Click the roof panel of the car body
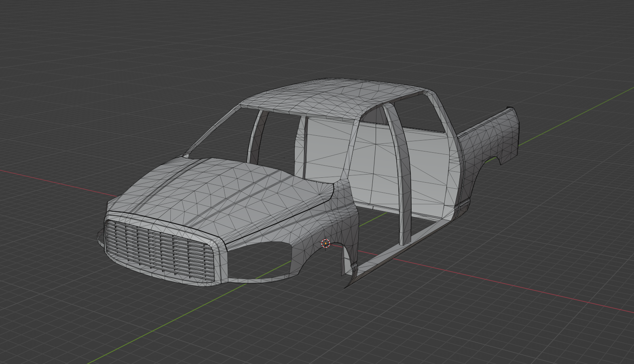 336,98
